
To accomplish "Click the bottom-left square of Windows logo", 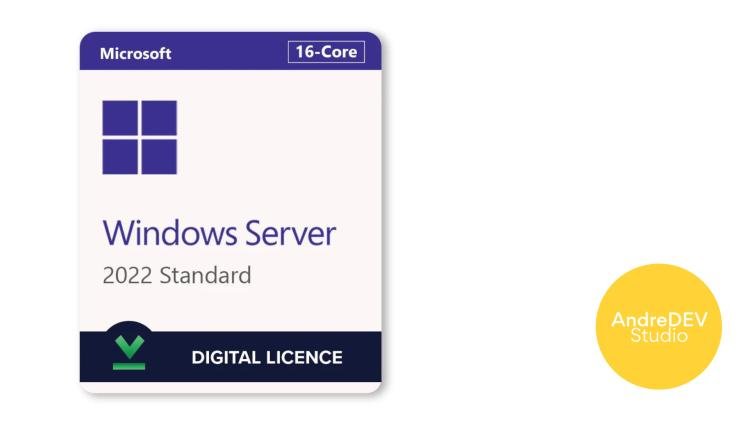I will click(120, 157).
